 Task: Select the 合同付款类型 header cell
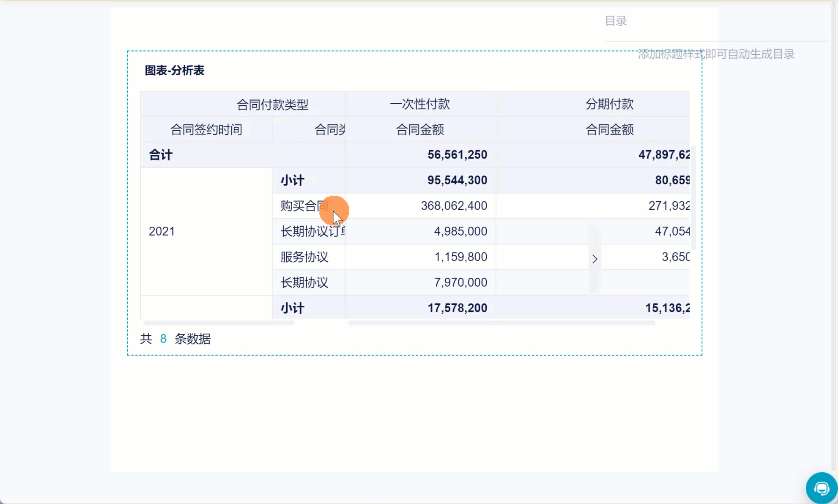pyautogui.click(x=272, y=104)
